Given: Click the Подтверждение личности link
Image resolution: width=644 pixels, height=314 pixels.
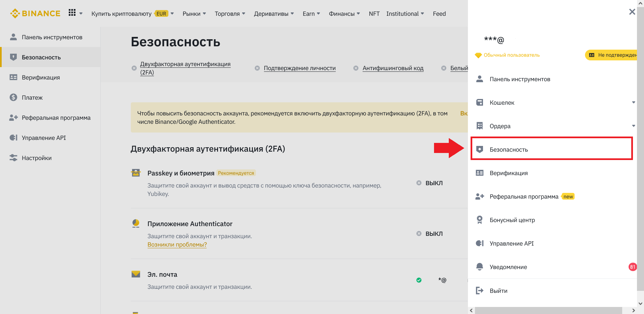Looking at the screenshot, I should [x=300, y=68].
